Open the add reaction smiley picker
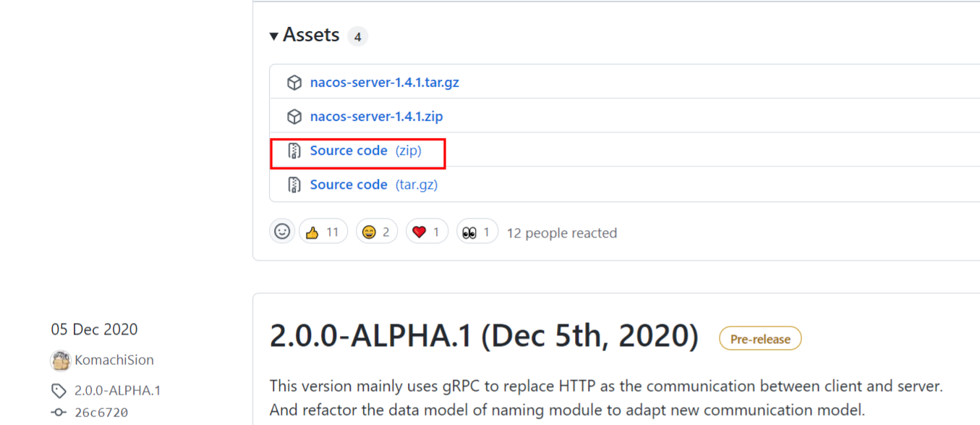The height and width of the screenshot is (425, 980). click(282, 232)
